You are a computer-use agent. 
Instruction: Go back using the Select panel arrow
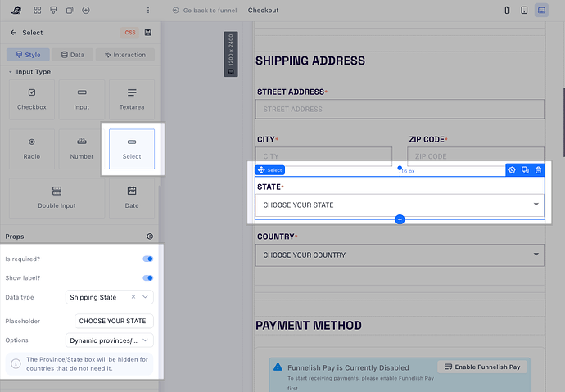coord(13,33)
